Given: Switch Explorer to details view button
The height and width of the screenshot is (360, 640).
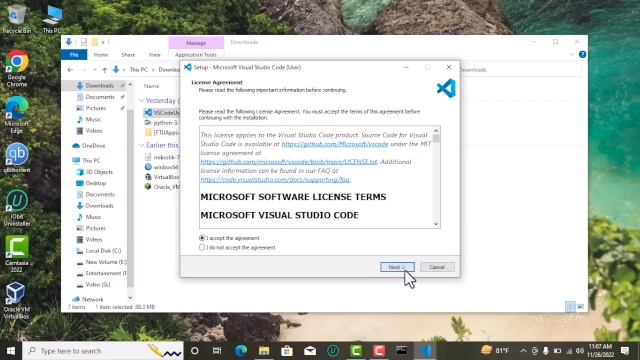Looking at the screenshot, I should tap(570, 307).
